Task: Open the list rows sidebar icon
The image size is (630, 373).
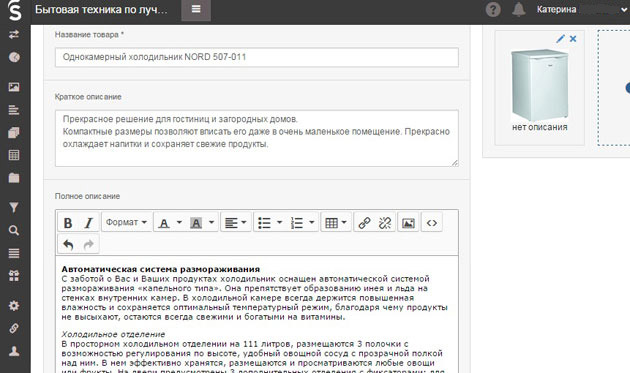Action: click(14, 253)
